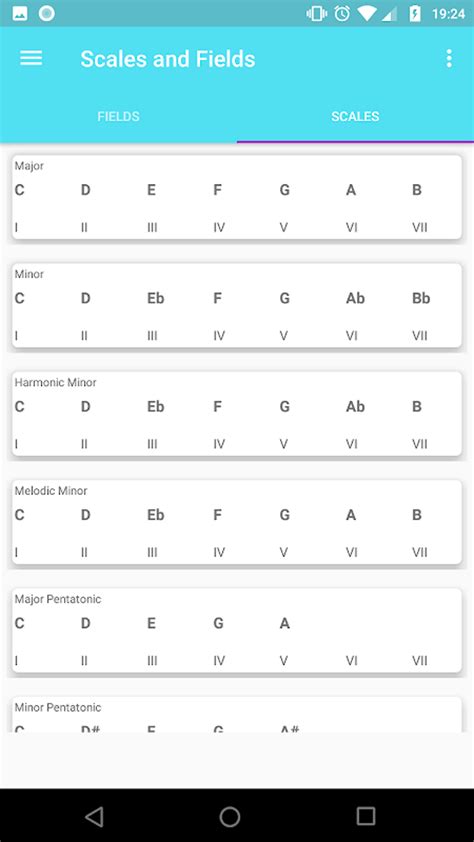Viewport: 474px width, 842px height.
Task: Open the hamburger navigation menu
Action: click(31, 58)
